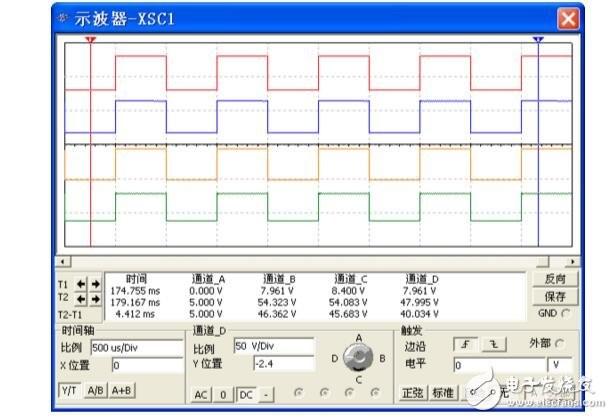Click the T2-T1 value 4.412 ms
Screen dimensions: 613x419
(x=135, y=314)
